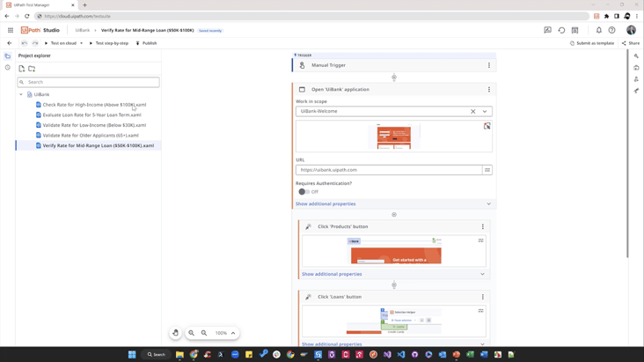Viewport: 644px width, 362px height.
Task: Add activity between Products and Loans
Action: point(394,285)
